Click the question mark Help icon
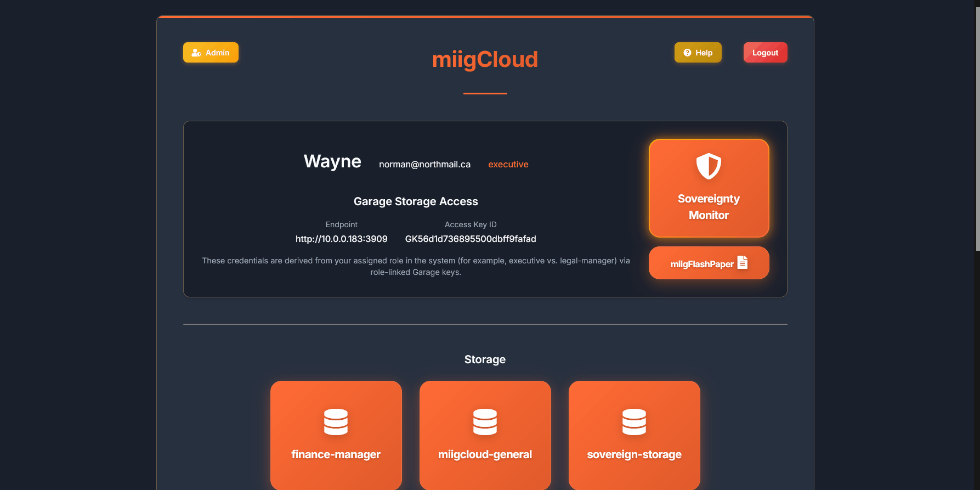This screenshot has height=490, width=980. 687,53
